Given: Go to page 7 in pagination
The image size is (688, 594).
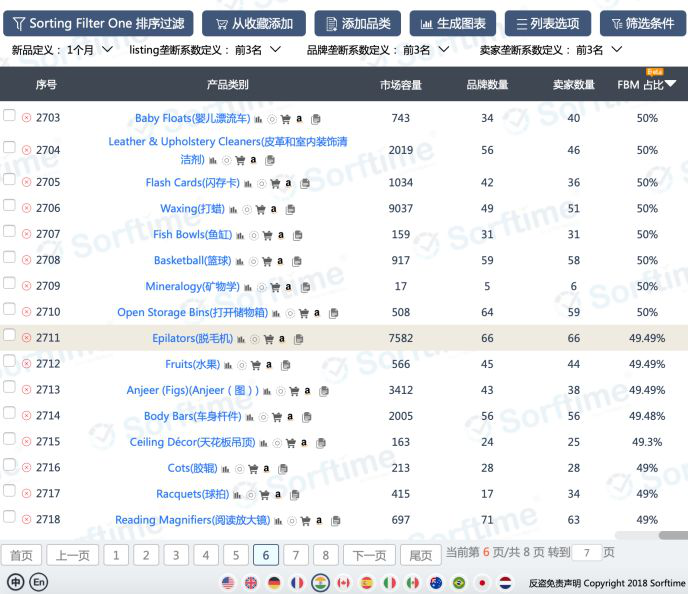Looking at the screenshot, I should point(296,555).
